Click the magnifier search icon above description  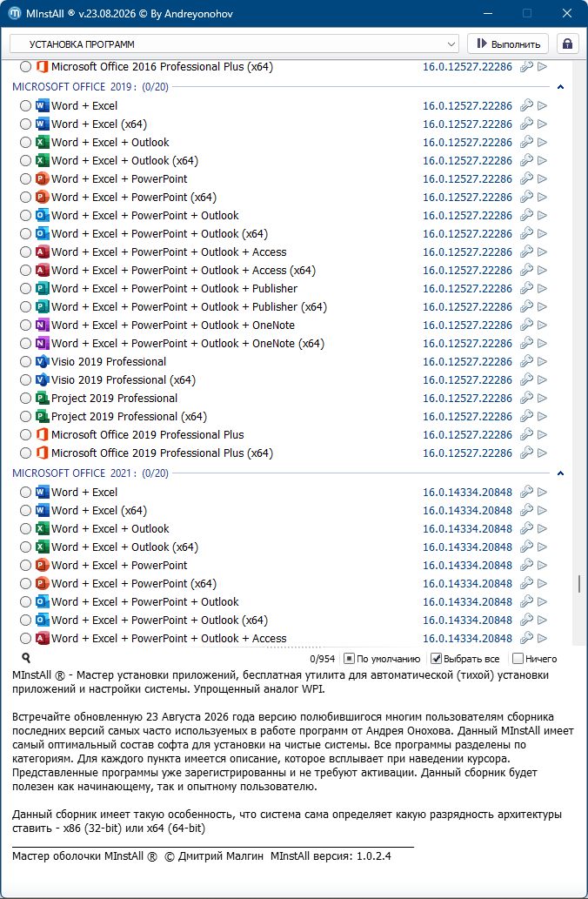26,658
